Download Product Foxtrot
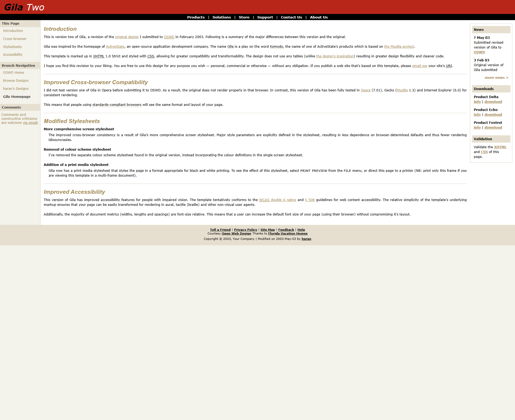The height and width of the screenshot is (420, 515). point(493,128)
